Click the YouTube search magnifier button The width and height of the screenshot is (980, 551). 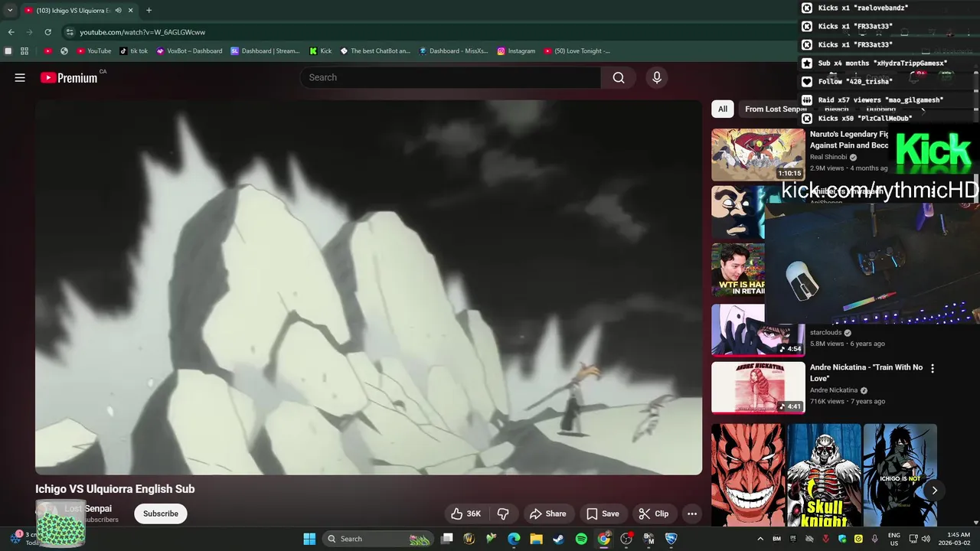click(619, 77)
